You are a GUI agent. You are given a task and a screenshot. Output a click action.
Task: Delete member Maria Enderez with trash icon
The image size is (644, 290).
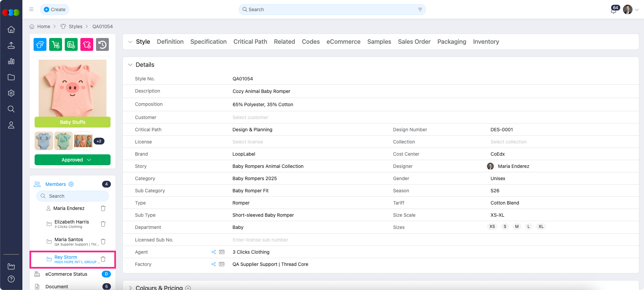click(x=103, y=208)
